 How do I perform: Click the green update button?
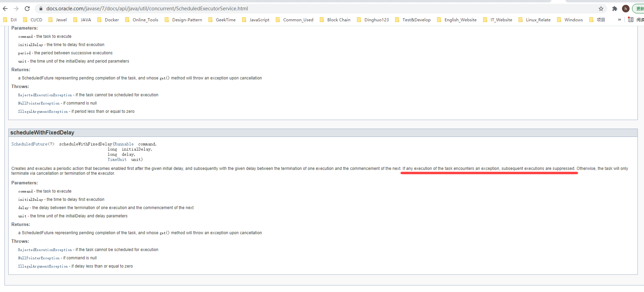638,9
